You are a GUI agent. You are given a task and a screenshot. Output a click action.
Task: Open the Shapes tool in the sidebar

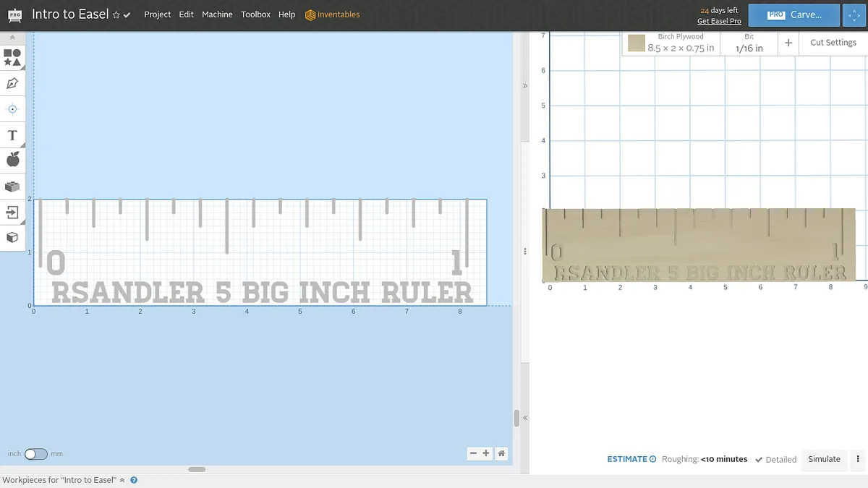pyautogui.click(x=12, y=58)
